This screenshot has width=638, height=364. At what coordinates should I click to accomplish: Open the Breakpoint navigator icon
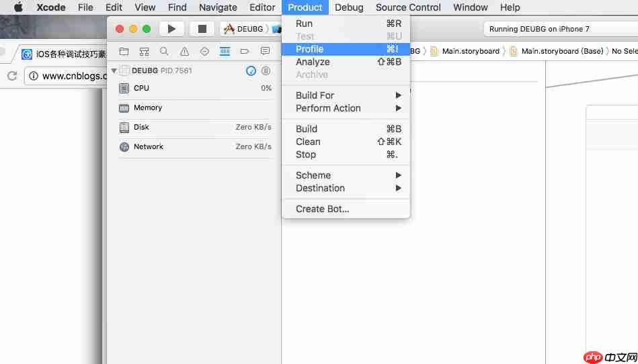coord(245,51)
